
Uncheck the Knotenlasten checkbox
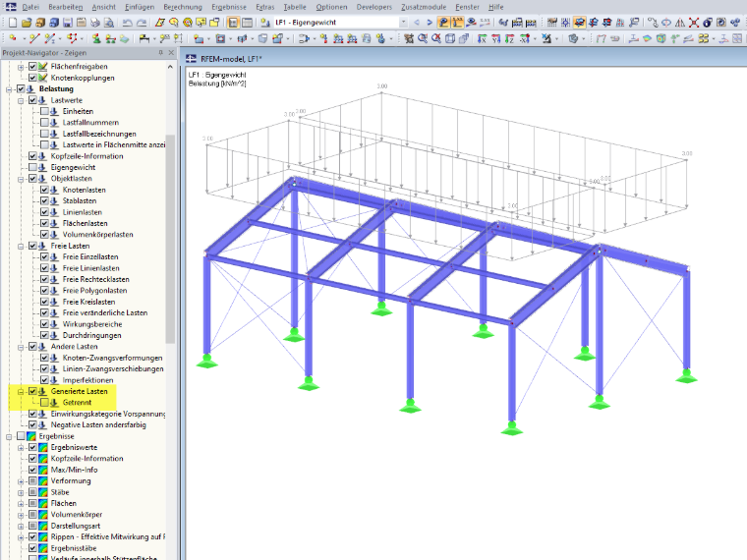point(44,190)
